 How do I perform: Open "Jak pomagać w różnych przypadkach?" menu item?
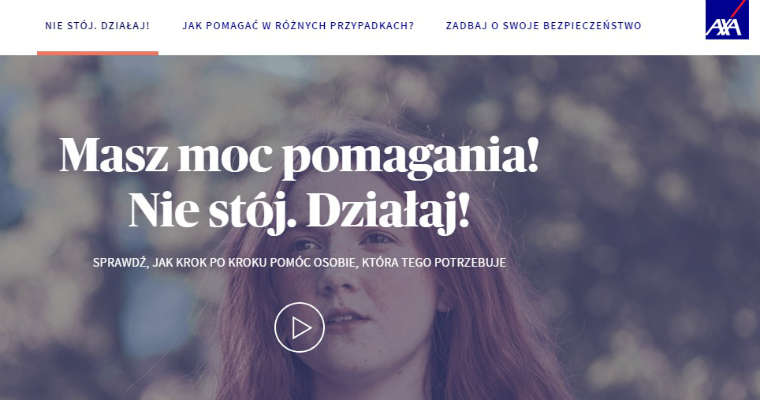coord(298,26)
